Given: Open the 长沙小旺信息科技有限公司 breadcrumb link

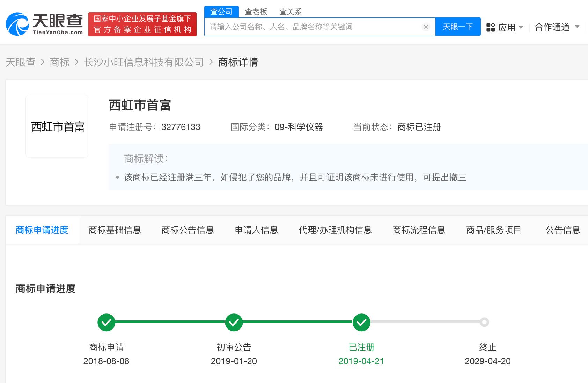Looking at the screenshot, I should (x=144, y=62).
